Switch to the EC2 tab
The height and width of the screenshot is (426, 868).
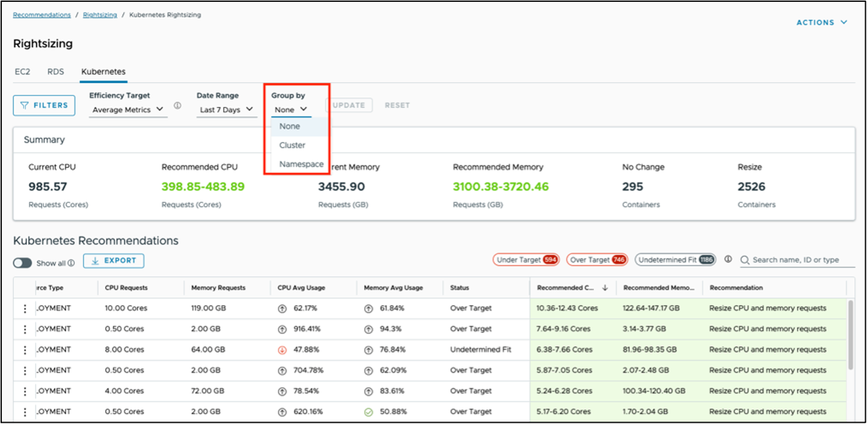coord(22,72)
